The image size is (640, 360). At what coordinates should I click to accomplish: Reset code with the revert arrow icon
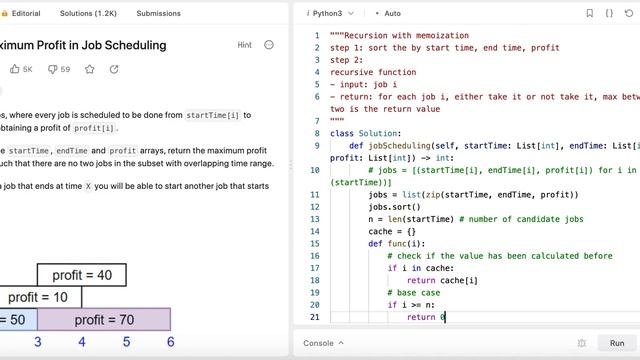click(629, 13)
